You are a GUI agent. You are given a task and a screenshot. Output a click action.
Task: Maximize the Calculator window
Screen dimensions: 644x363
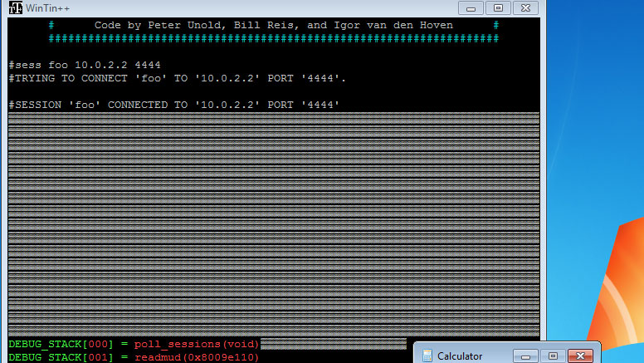coord(551,356)
